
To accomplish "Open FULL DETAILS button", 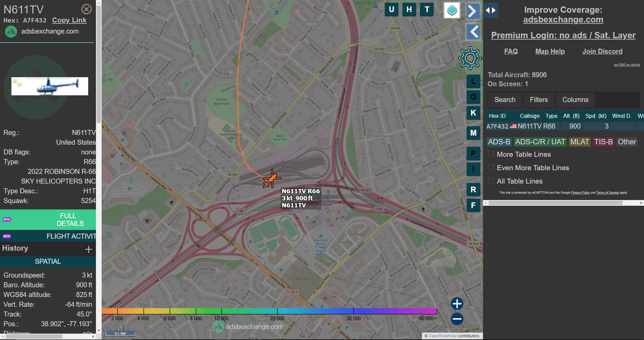I will coord(48,220).
